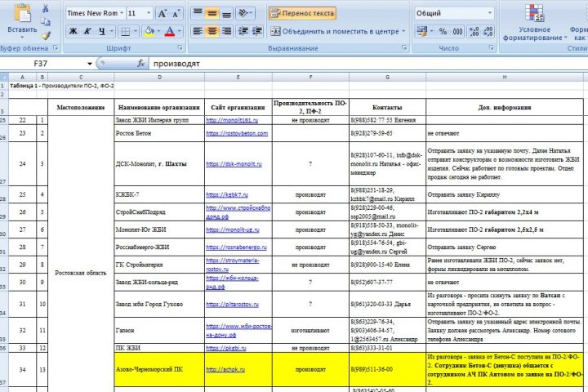The height and width of the screenshot is (392, 588).
Task: Click the Increase Font Size icon
Action: pos(163,14)
